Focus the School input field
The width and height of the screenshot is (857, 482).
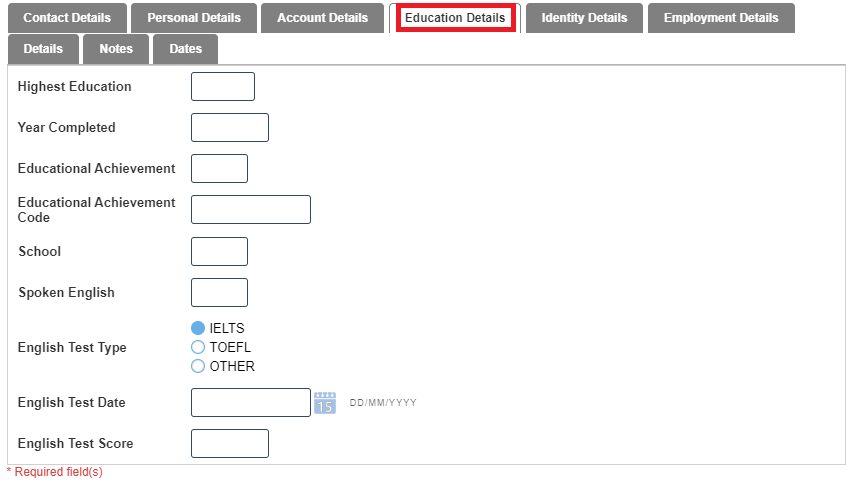tap(219, 252)
